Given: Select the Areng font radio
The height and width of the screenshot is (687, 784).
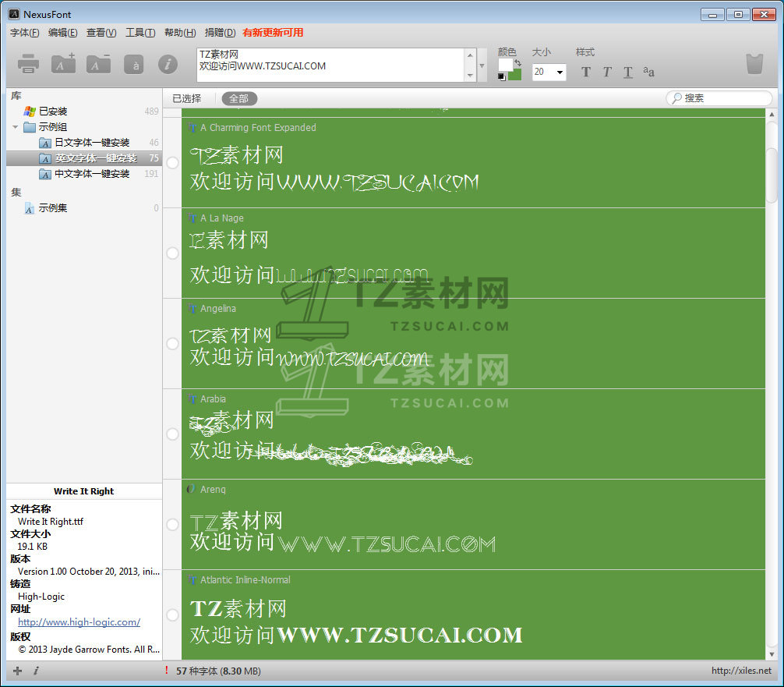Looking at the screenshot, I should click(x=172, y=524).
